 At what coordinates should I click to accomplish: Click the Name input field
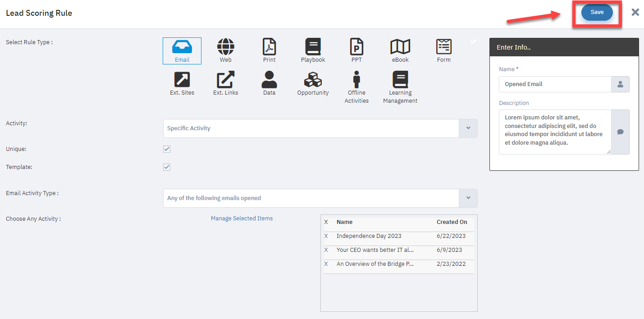tap(555, 84)
